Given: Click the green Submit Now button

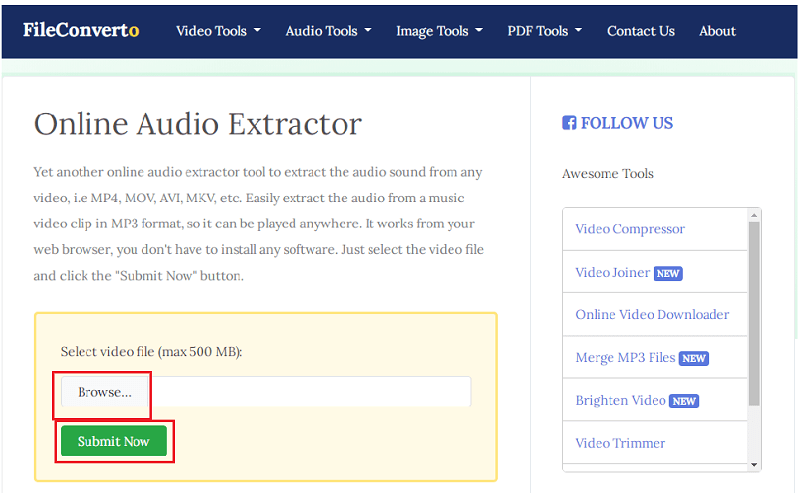Looking at the screenshot, I should [x=114, y=441].
